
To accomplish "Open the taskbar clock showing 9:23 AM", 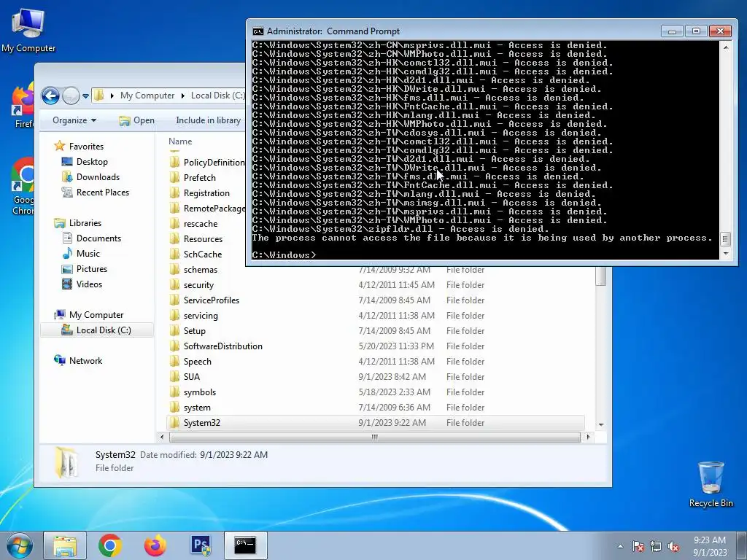I will click(x=710, y=545).
